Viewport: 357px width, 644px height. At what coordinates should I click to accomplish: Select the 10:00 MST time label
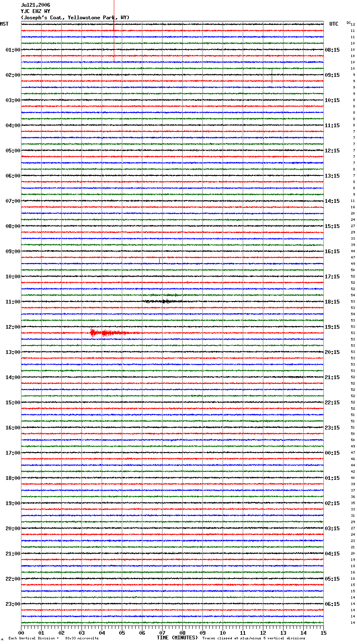(x=13, y=277)
